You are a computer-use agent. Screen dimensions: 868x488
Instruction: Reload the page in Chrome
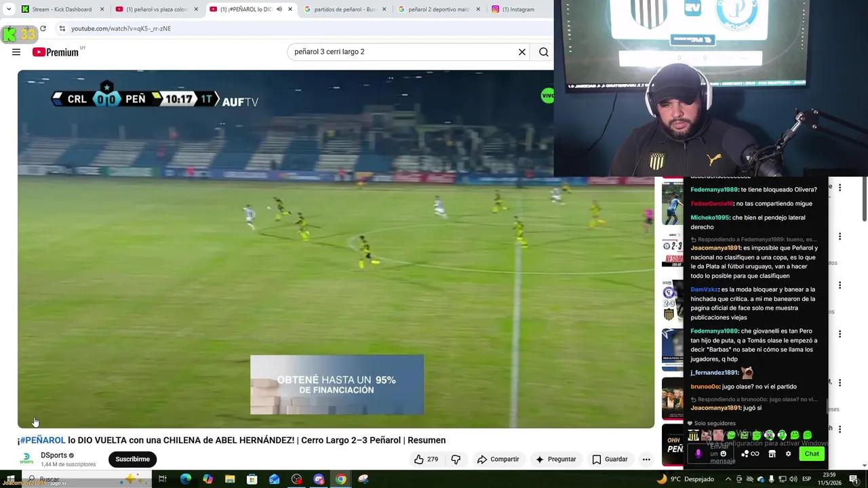pyautogui.click(x=43, y=28)
